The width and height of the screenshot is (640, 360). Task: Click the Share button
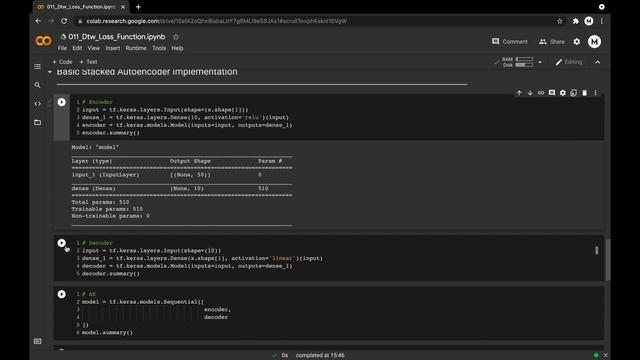[552, 42]
